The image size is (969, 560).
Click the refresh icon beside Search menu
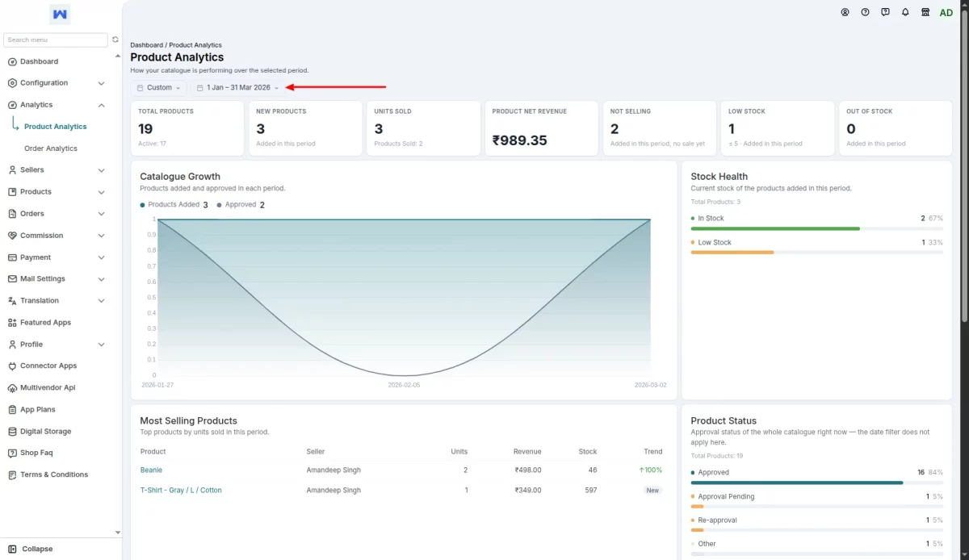coord(115,40)
